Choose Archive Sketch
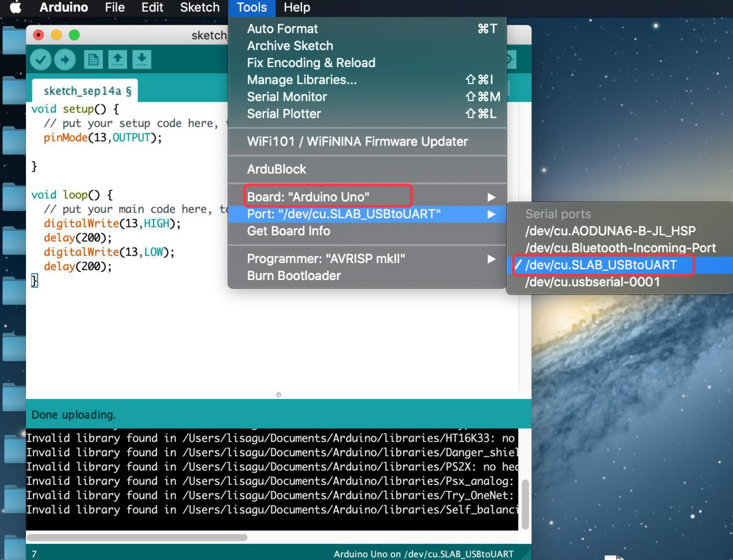This screenshot has height=560, width=733. (x=367, y=46)
